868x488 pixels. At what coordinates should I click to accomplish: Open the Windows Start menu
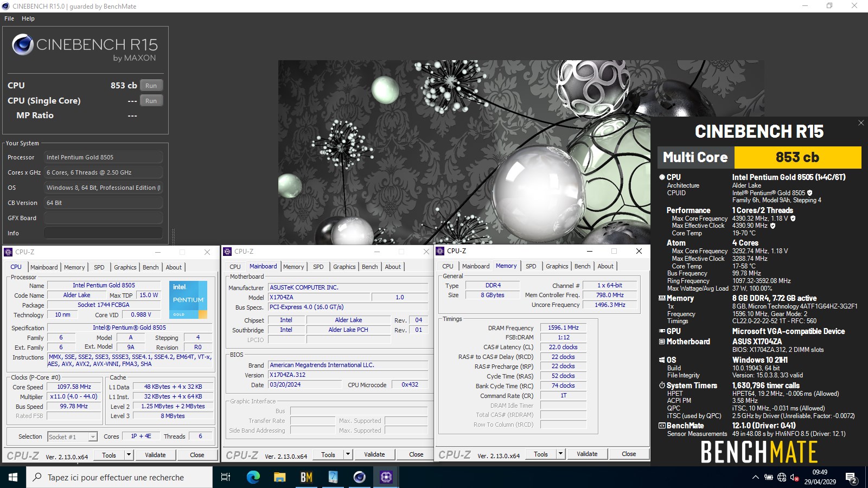13,477
